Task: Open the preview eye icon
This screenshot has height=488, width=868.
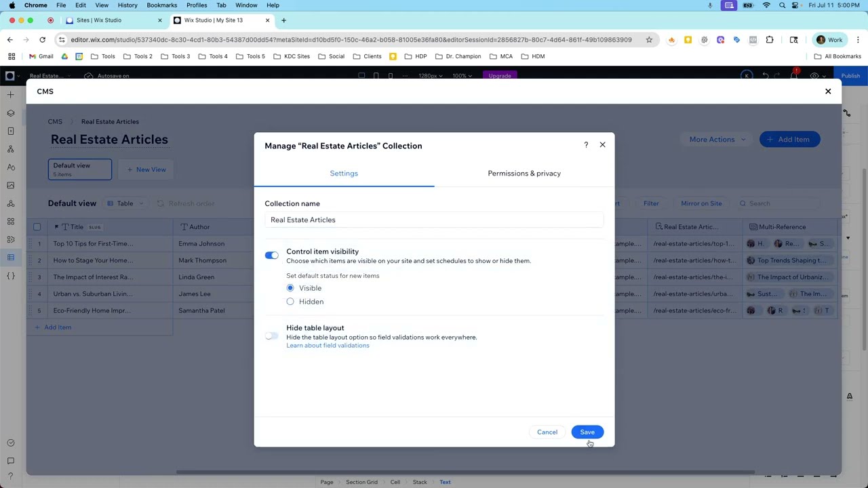Action: tap(814, 76)
